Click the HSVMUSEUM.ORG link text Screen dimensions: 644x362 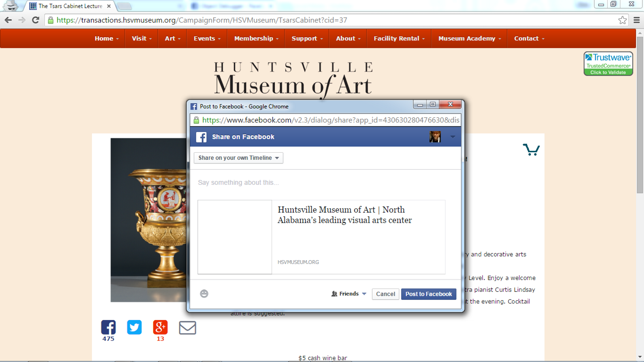pyautogui.click(x=298, y=262)
